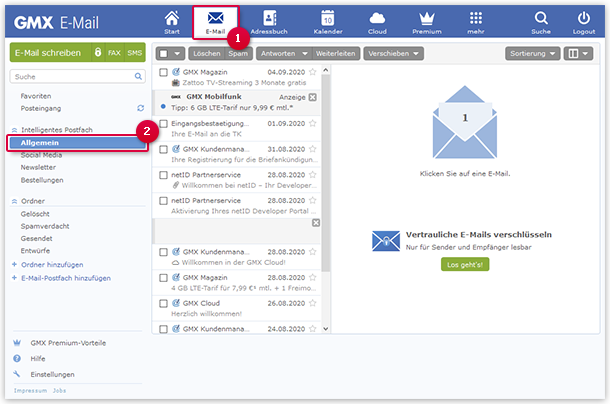Click the sidebar Suche input field

pyautogui.click(x=77, y=77)
